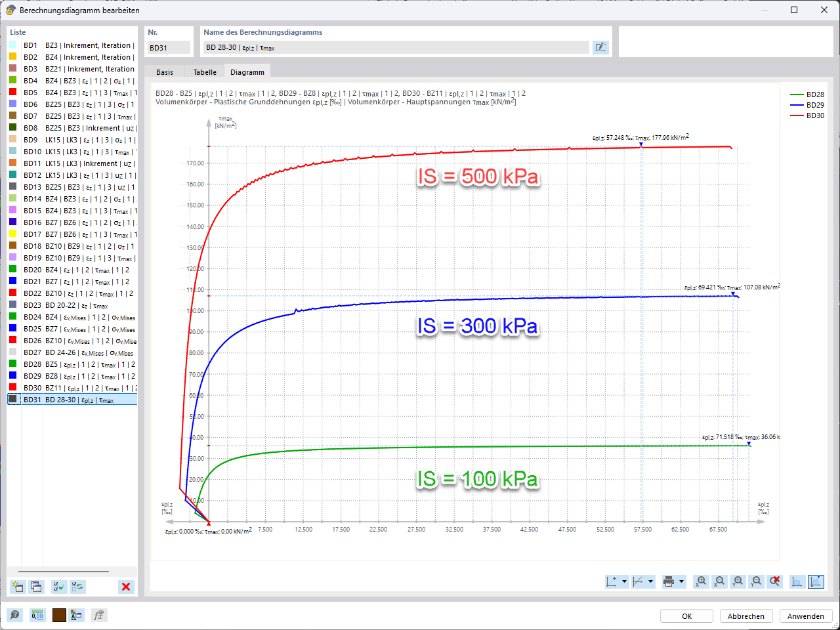Select BD1 in the diagram list

[72, 45]
